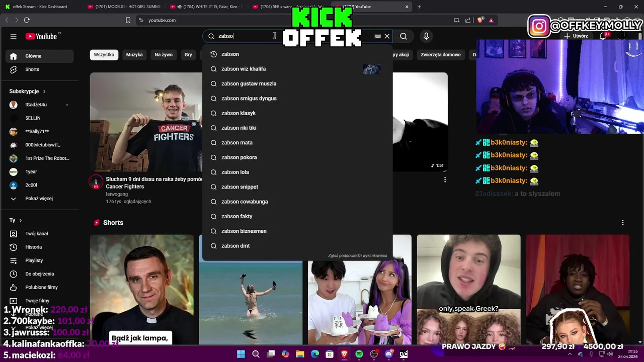Pick suggestion 'zabson pokora'
This screenshot has width=644, height=362.
tap(297, 157)
